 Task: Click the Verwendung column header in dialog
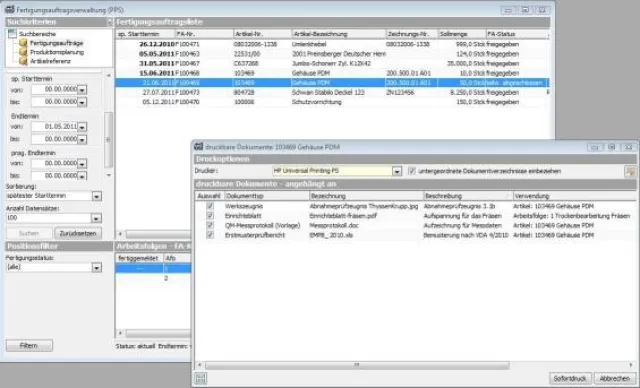(574, 196)
